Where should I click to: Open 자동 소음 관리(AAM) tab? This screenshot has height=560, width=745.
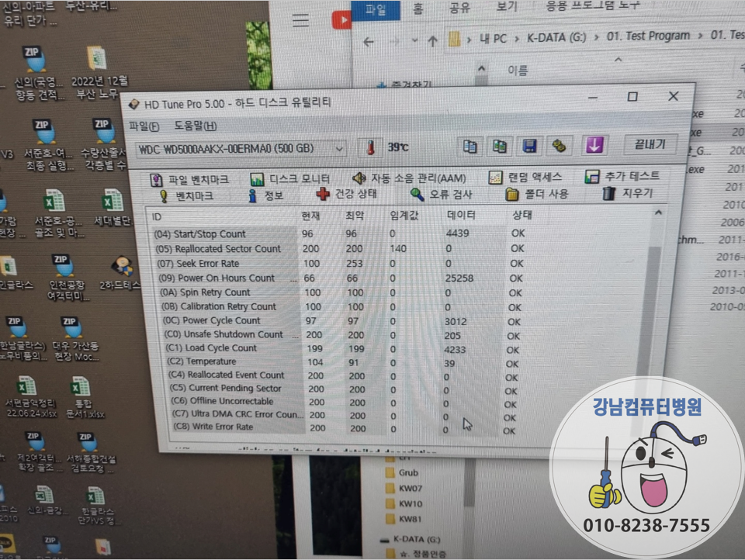click(409, 178)
